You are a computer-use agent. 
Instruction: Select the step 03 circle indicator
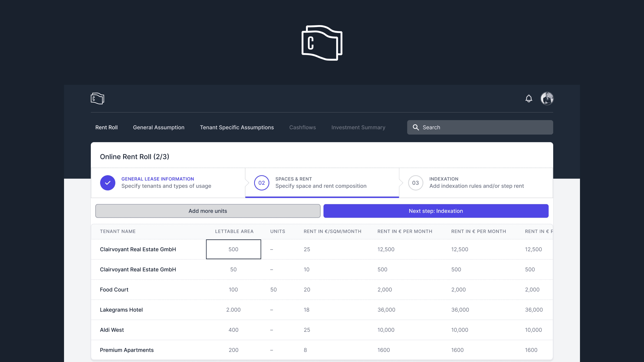(415, 183)
